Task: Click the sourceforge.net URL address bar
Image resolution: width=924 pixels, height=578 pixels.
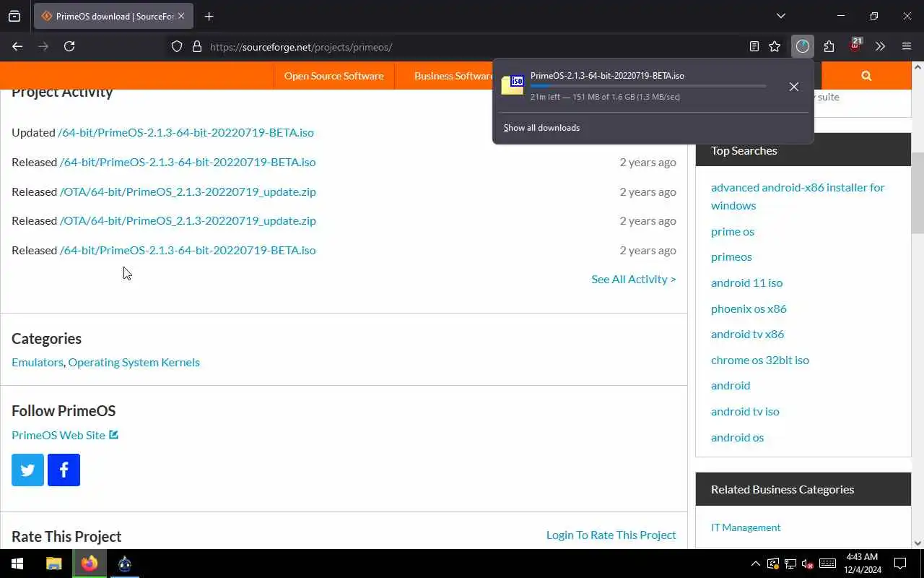Action: 476,47
